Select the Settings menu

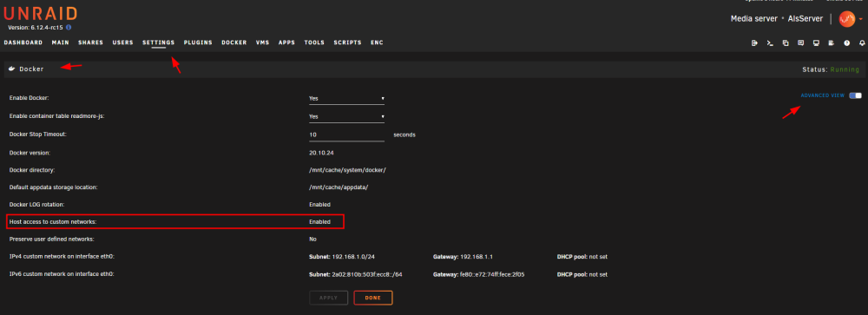pyautogui.click(x=158, y=43)
